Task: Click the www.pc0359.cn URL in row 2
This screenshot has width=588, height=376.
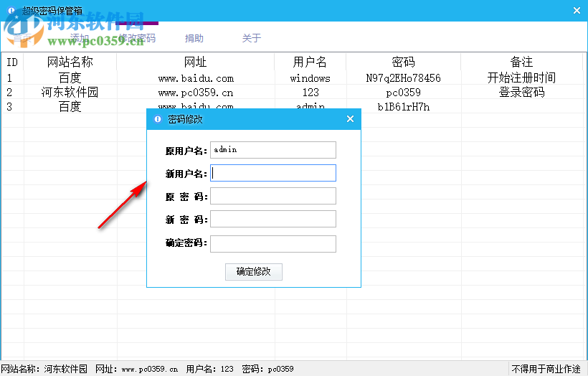Action: 196,93
